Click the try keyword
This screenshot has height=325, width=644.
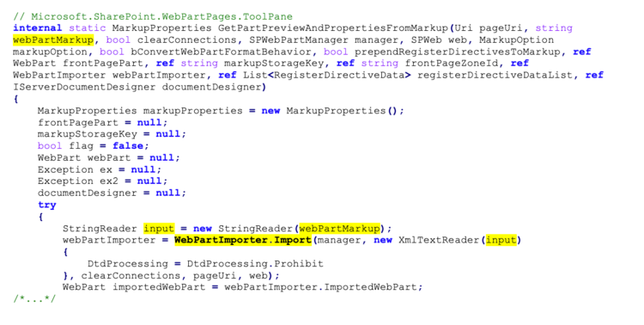click(47, 205)
